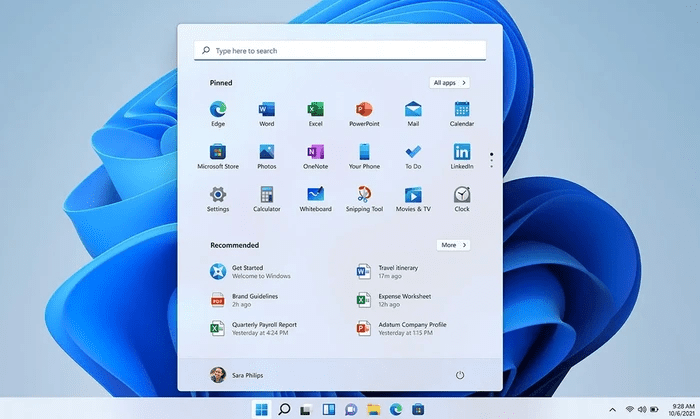
Task: Open the Clock app
Action: tap(462, 199)
